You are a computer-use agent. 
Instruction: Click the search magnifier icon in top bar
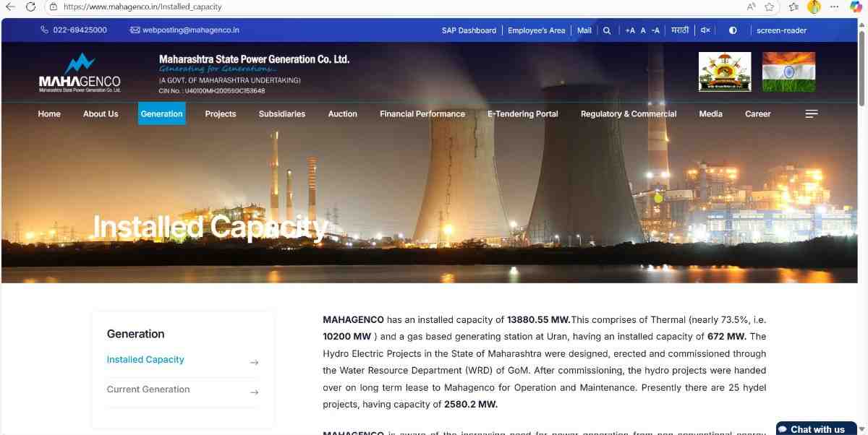pyautogui.click(x=607, y=30)
